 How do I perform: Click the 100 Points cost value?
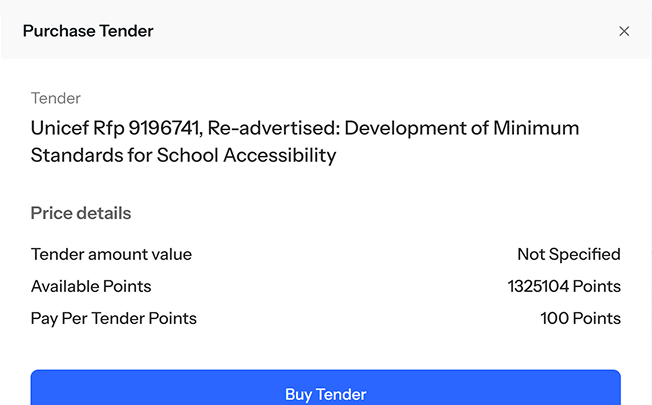(580, 318)
